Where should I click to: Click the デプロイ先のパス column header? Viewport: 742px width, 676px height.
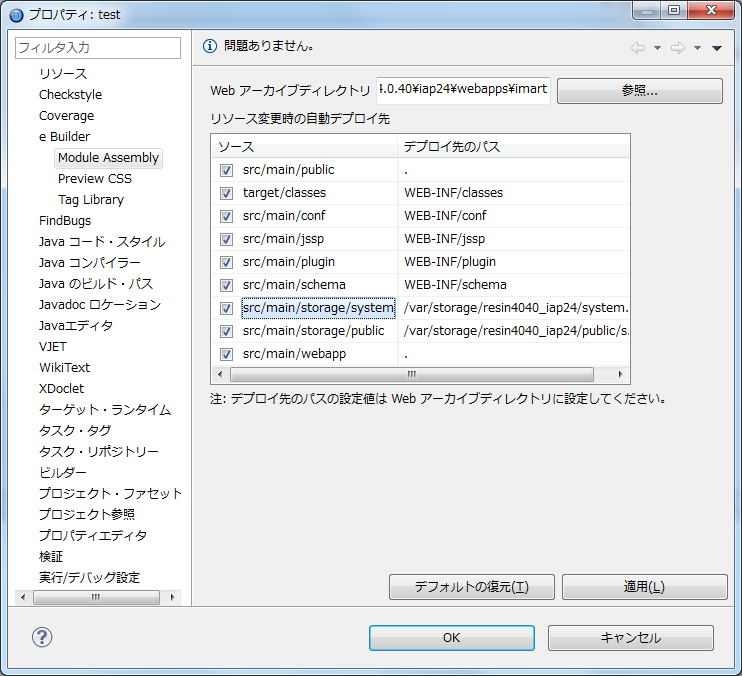tap(514, 147)
